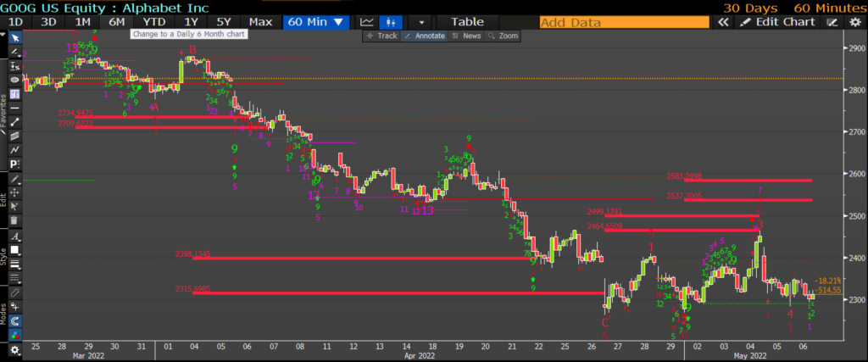Select the parallel channel drawing tool
The height and width of the screenshot is (362, 868).
[x=15, y=136]
